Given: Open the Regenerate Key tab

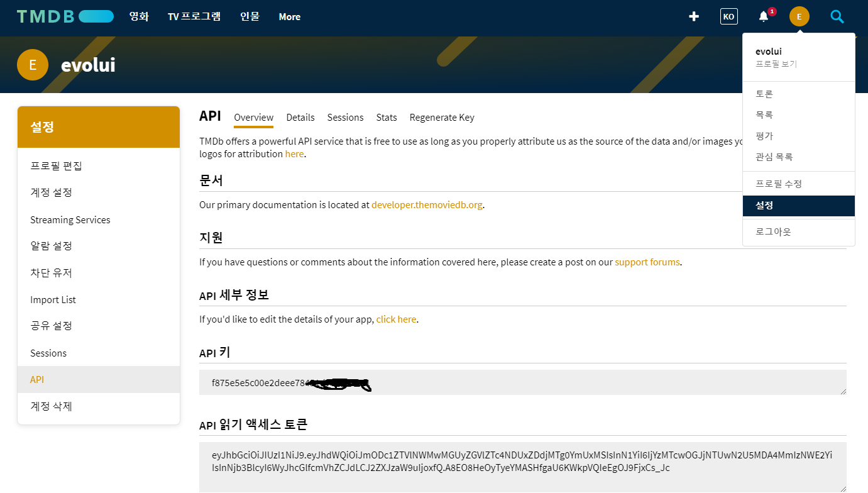Looking at the screenshot, I should tap(442, 118).
